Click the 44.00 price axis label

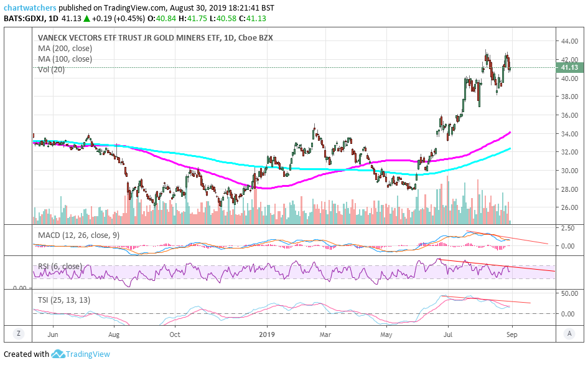click(569, 41)
